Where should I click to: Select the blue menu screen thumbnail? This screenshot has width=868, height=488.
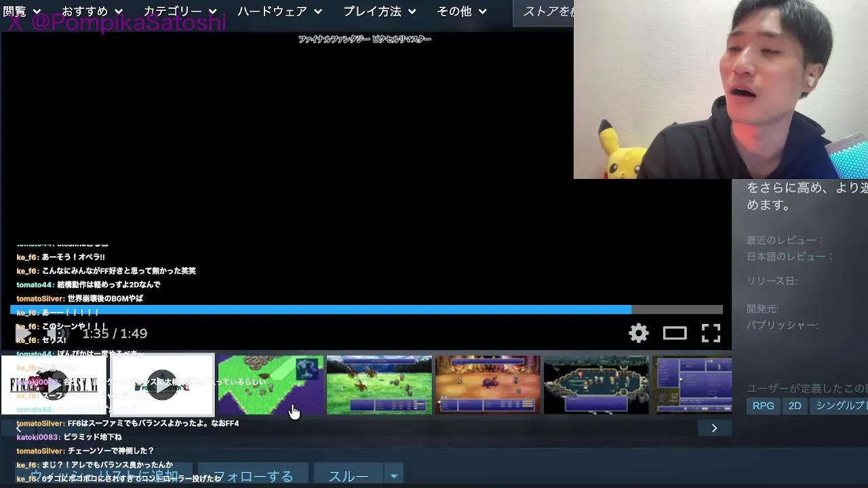692,385
